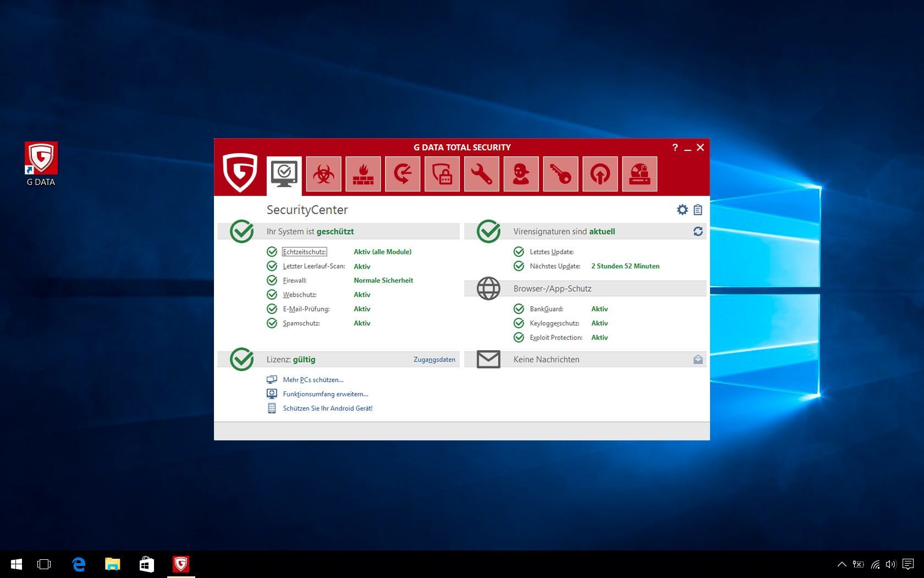924x578 pixels.
Task: Click the 'Normale Sicherheit' firewall value
Action: click(383, 281)
